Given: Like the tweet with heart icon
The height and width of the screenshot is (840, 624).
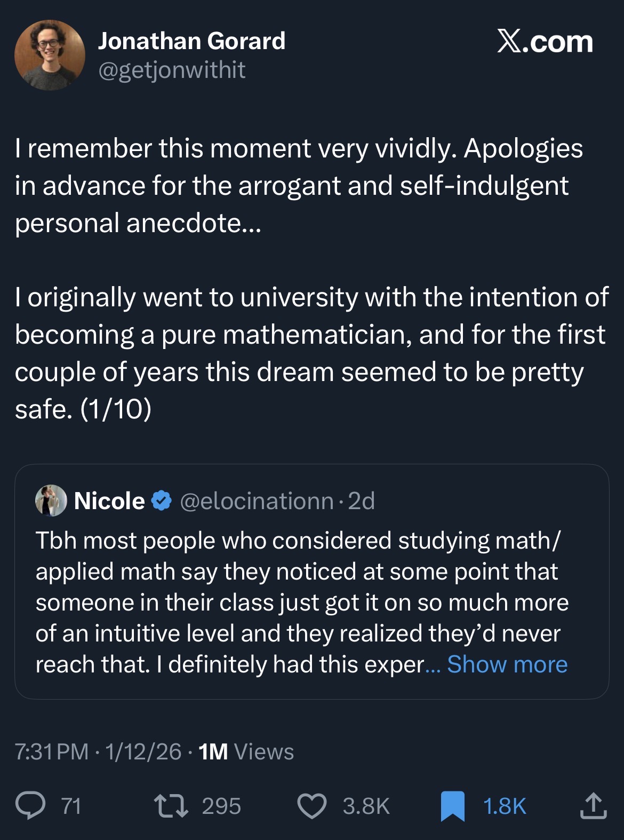Looking at the screenshot, I should [311, 806].
